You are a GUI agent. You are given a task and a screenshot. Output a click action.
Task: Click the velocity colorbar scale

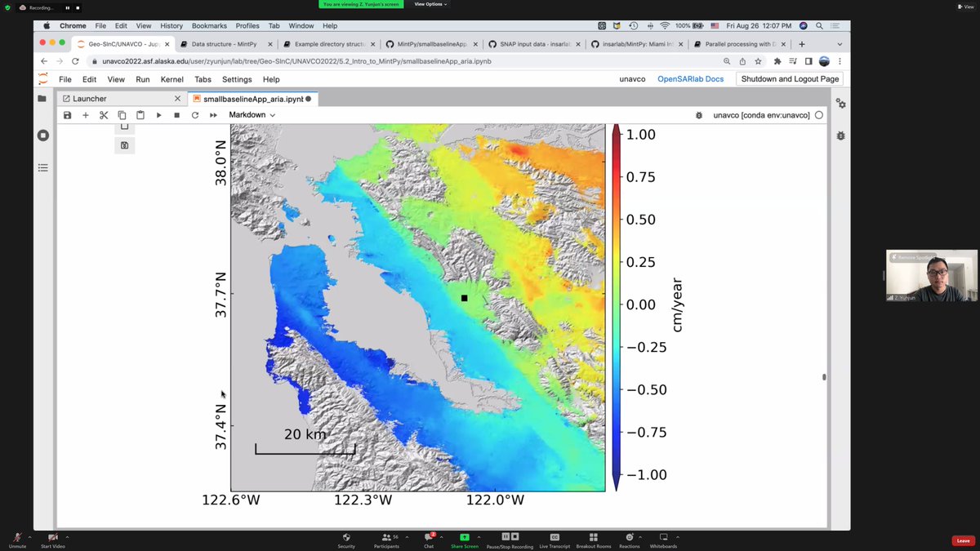[616, 308]
